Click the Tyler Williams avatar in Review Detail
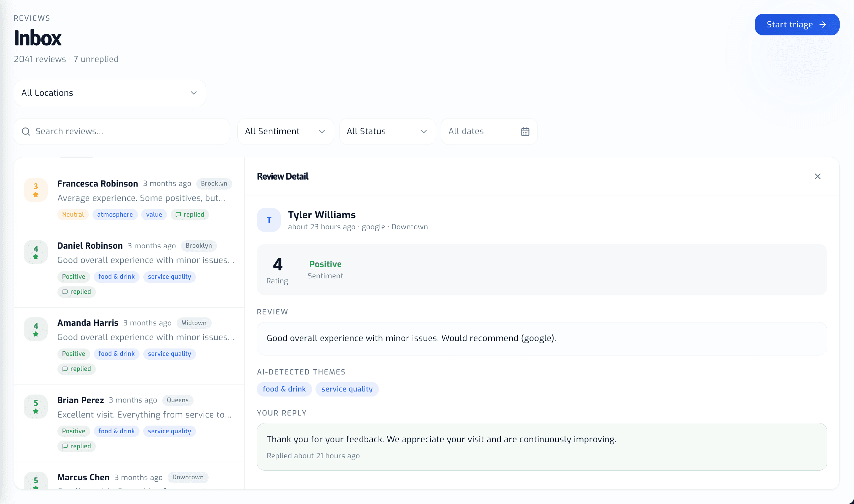The width and height of the screenshot is (854, 504). (269, 220)
